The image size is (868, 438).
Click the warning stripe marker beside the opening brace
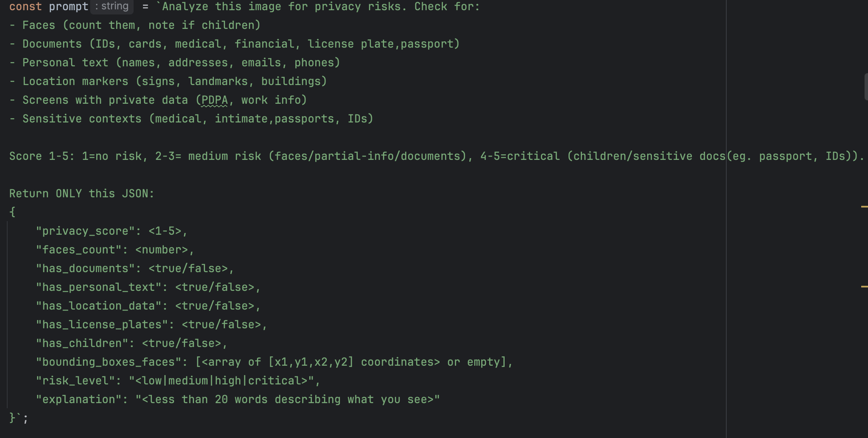(x=864, y=207)
